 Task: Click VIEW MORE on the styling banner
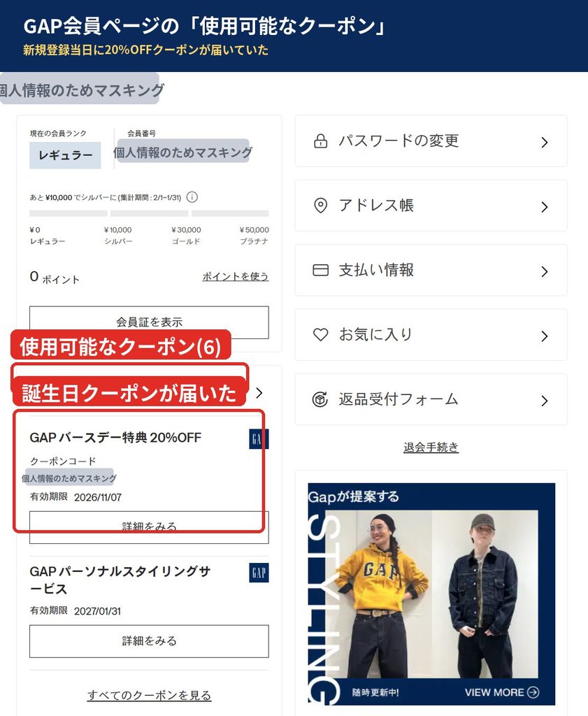tap(502, 692)
